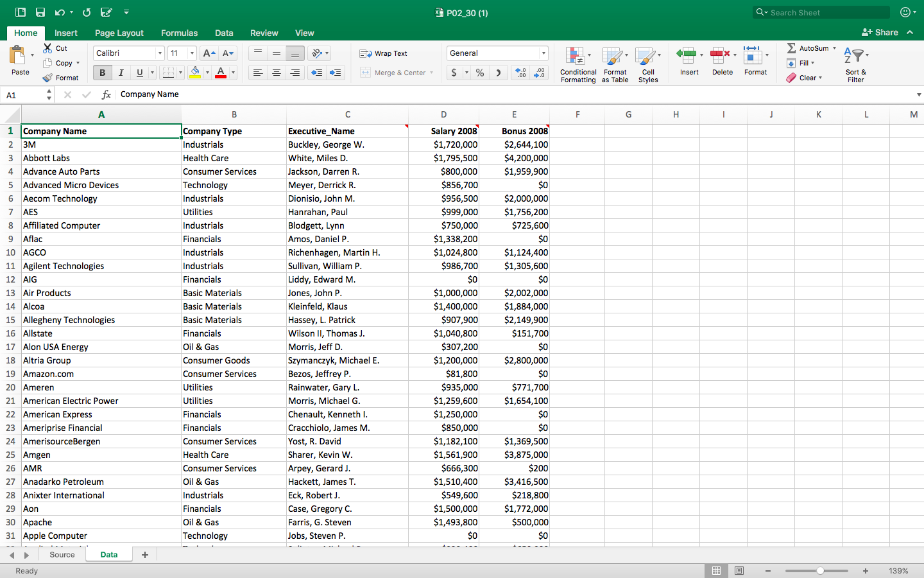The height and width of the screenshot is (578, 924).
Task: Click the Paste clipboard icon
Action: point(17,55)
